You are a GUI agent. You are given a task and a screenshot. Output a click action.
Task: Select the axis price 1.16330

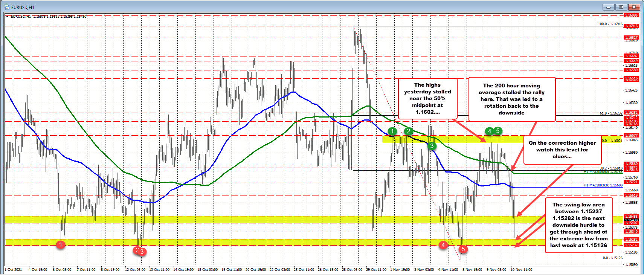click(x=631, y=103)
